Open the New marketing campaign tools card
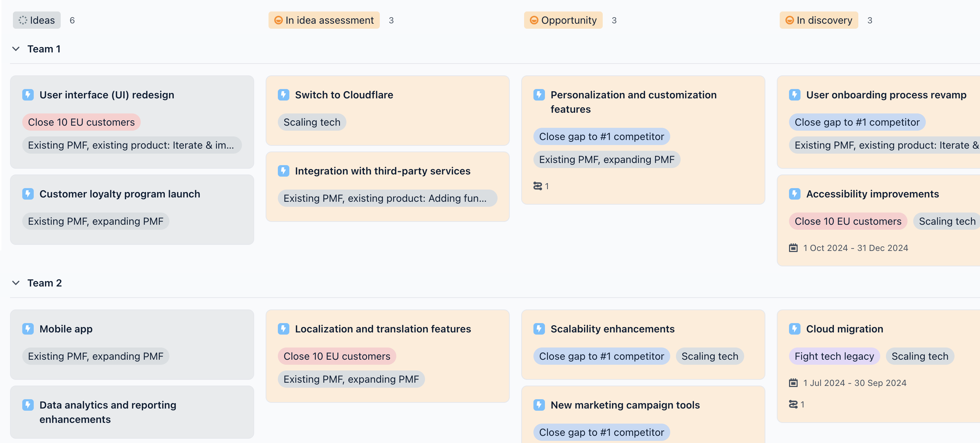Viewport: 980px width, 443px height. [625, 405]
